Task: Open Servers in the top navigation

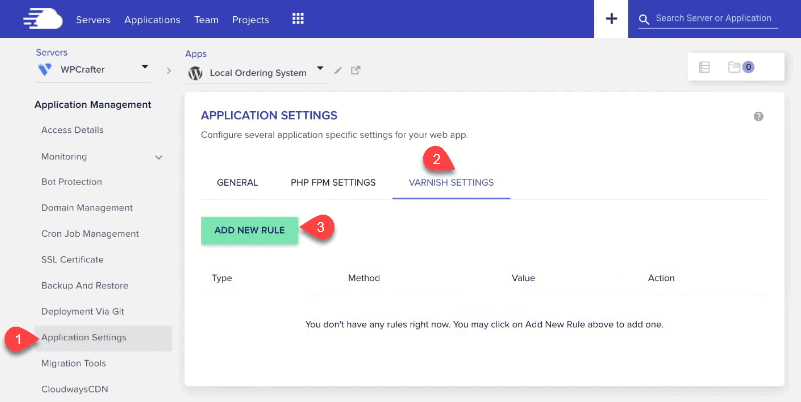Action: [x=93, y=19]
